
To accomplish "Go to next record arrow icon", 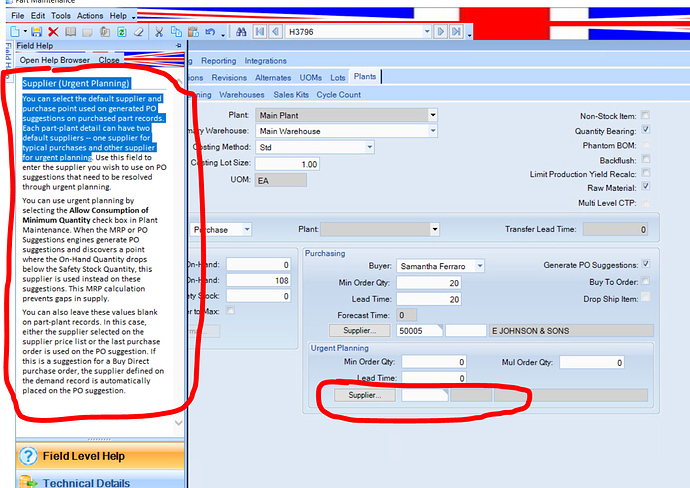I will pos(440,32).
